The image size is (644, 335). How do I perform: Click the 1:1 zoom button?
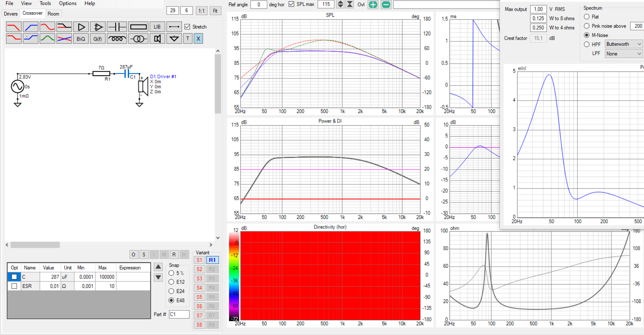(201, 10)
